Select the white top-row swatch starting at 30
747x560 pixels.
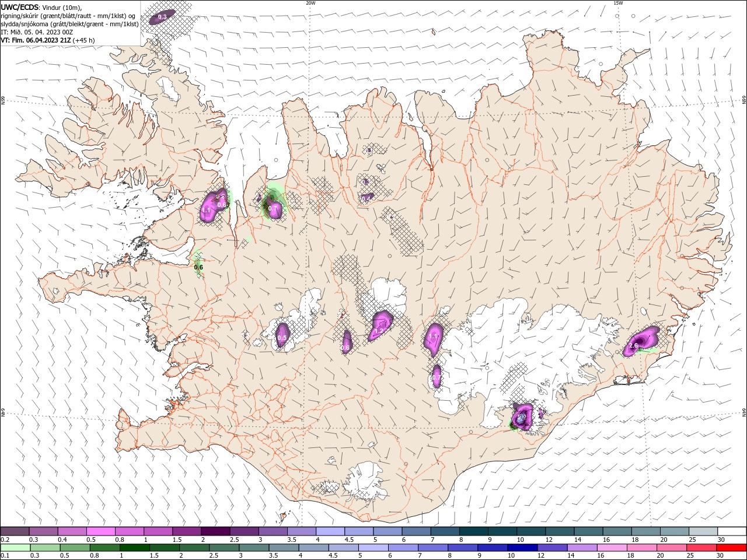pos(732,531)
